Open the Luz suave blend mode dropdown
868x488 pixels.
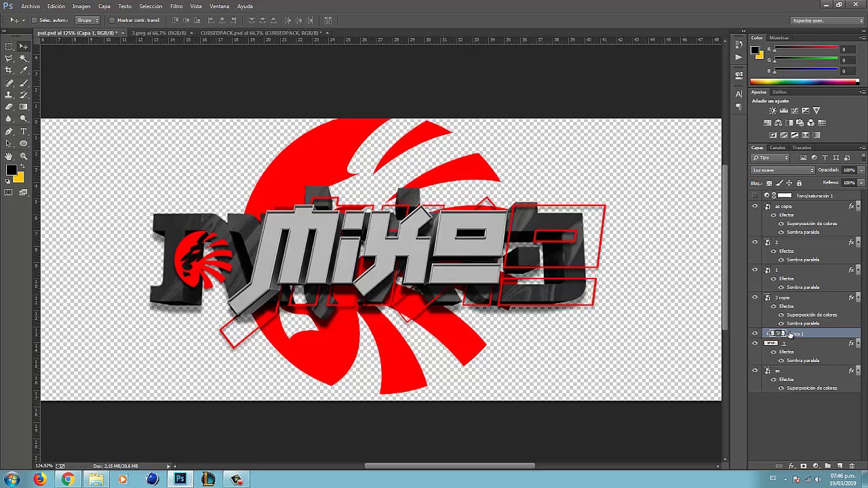783,170
